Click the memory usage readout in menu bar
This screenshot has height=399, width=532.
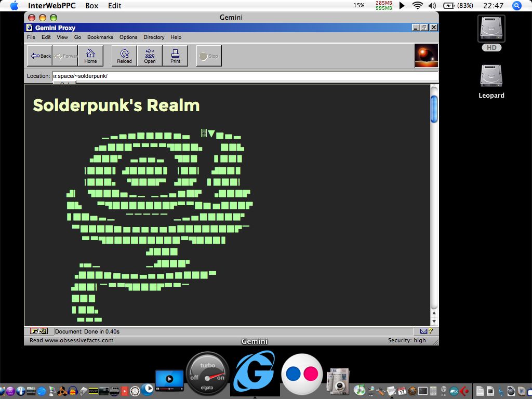click(x=384, y=5)
